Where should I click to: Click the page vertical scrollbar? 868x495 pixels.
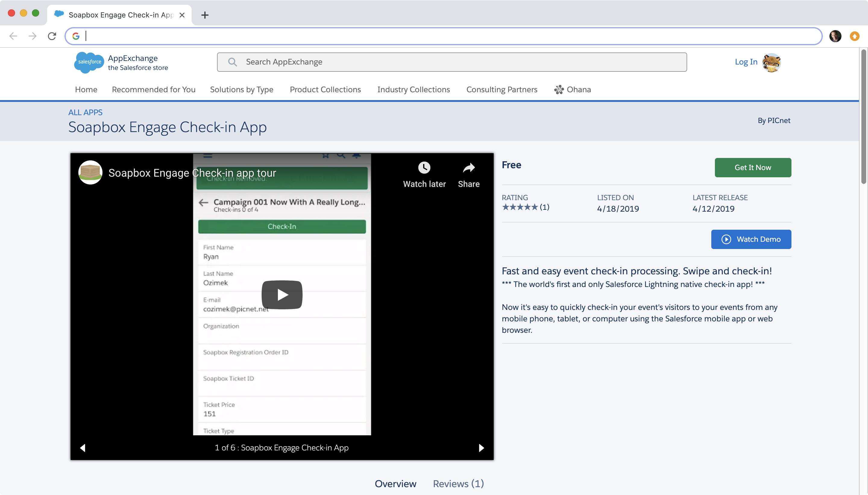coord(863,116)
